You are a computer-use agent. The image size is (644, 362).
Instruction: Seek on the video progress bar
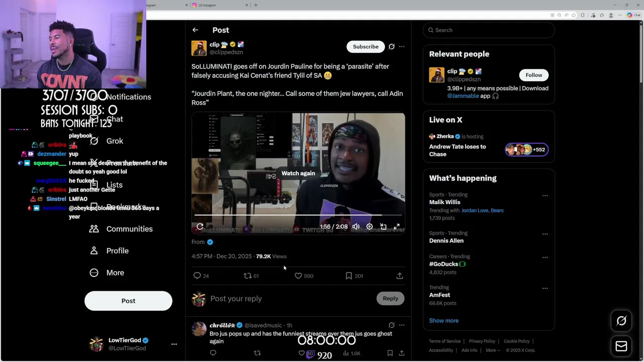(298, 215)
